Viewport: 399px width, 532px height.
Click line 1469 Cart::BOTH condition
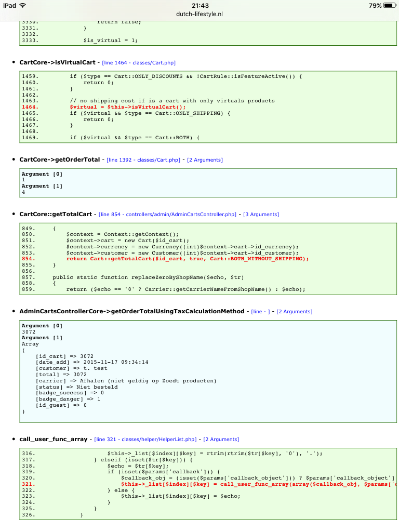pyautogui.click(x=135, y=137)
